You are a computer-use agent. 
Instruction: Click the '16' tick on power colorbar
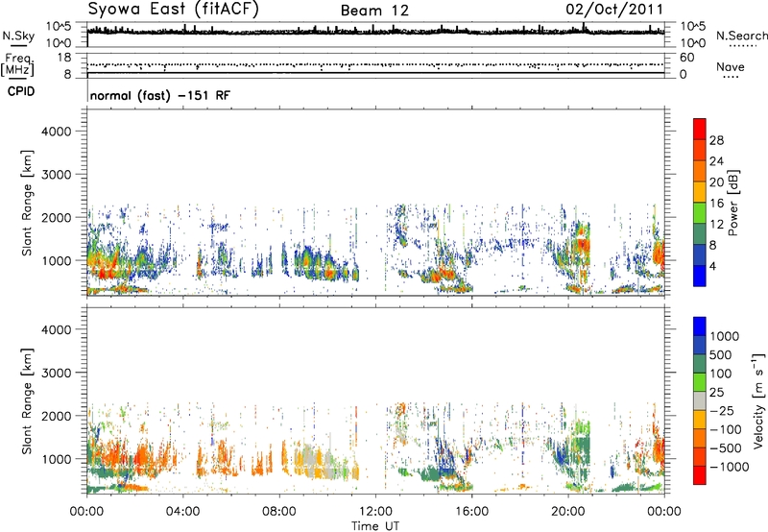pyautogui.click(x=716, y=204)
